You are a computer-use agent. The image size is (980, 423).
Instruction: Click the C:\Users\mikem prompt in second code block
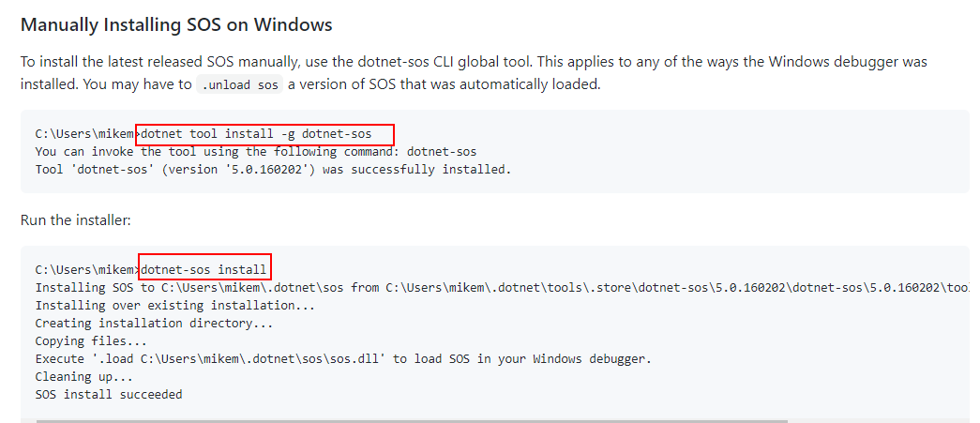86,270
